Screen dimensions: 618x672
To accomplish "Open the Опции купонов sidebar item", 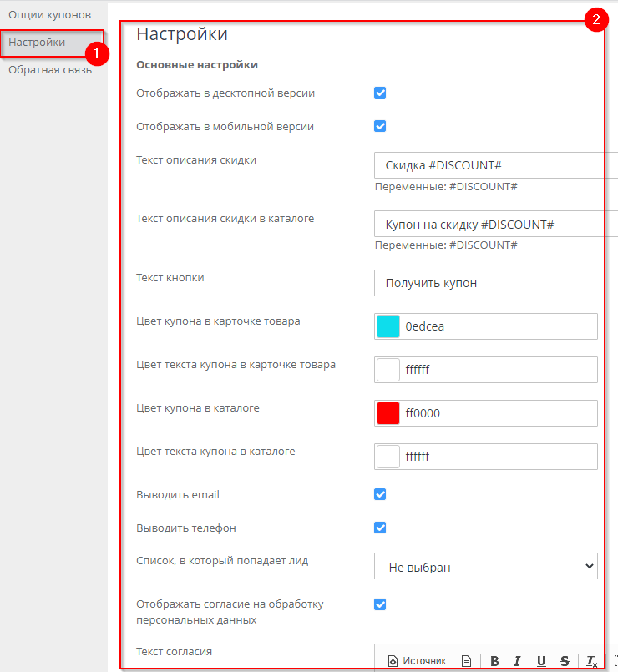I will point(49,15).
